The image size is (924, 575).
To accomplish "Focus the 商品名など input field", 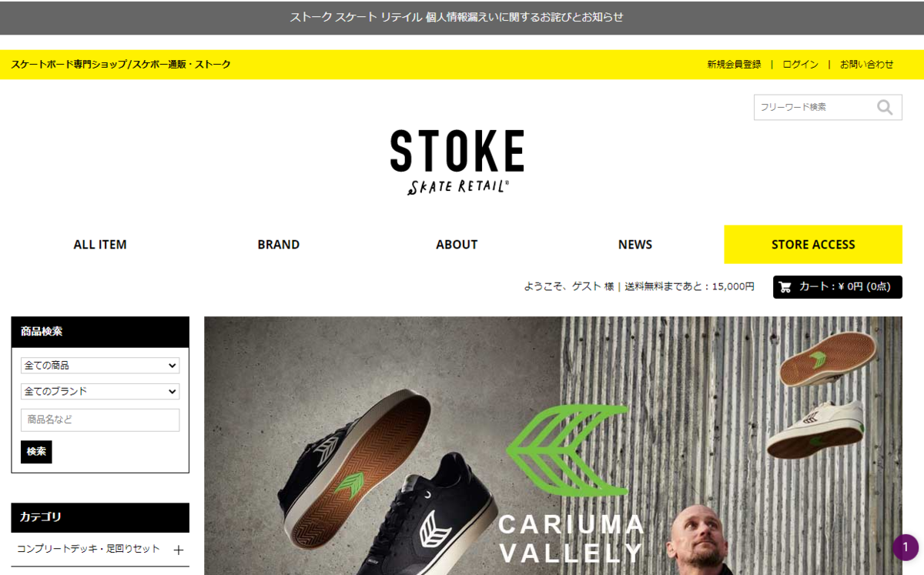I will (100, 420).
